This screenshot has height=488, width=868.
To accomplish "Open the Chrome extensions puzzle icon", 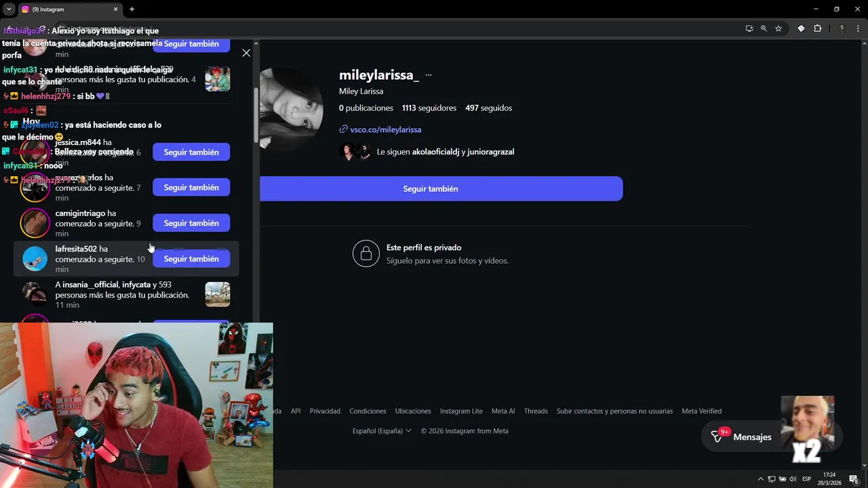I will 817,28.
